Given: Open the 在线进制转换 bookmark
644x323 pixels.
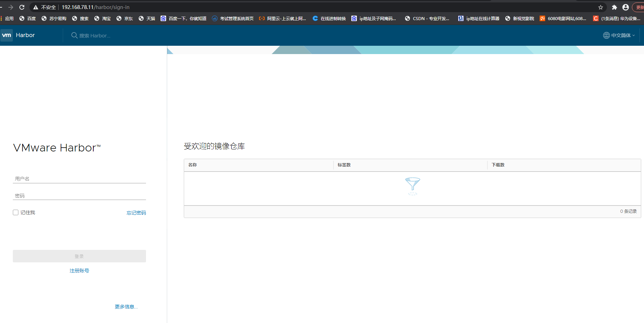Looking at the screenshot, I should pyautogui.click(x=329, y=19).
